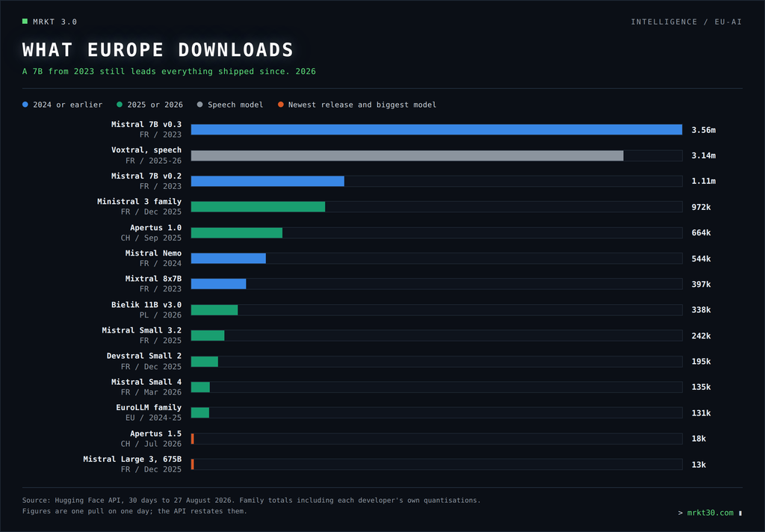This screenshot has width=765, height=532.
Task: Click the Mixtral 8x7B blue bar
Action: tap(218, 284)
